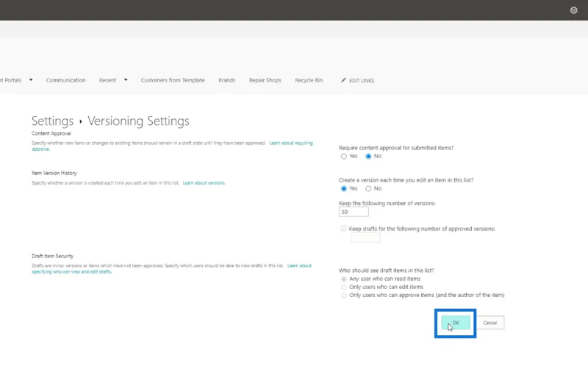Open the Communication navigation link

click(x=65, y=80)
